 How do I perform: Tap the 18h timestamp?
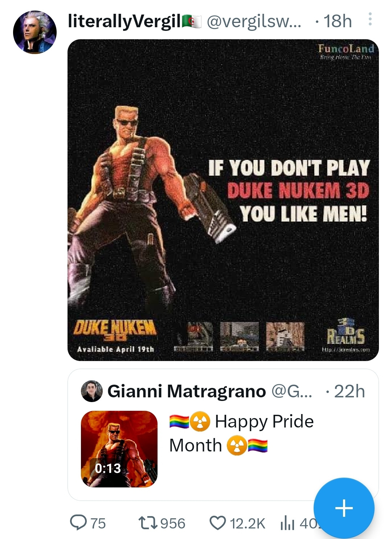(x=338, y=21)
